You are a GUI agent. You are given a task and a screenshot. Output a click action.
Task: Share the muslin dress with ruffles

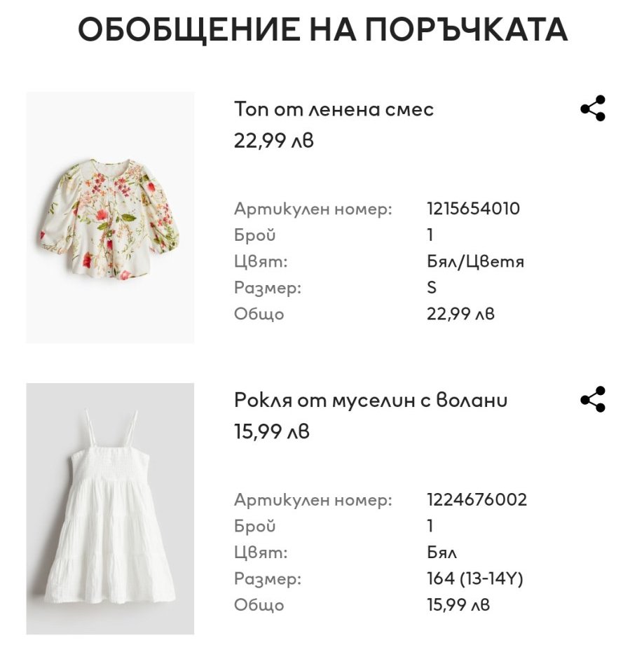pos(592,399)
